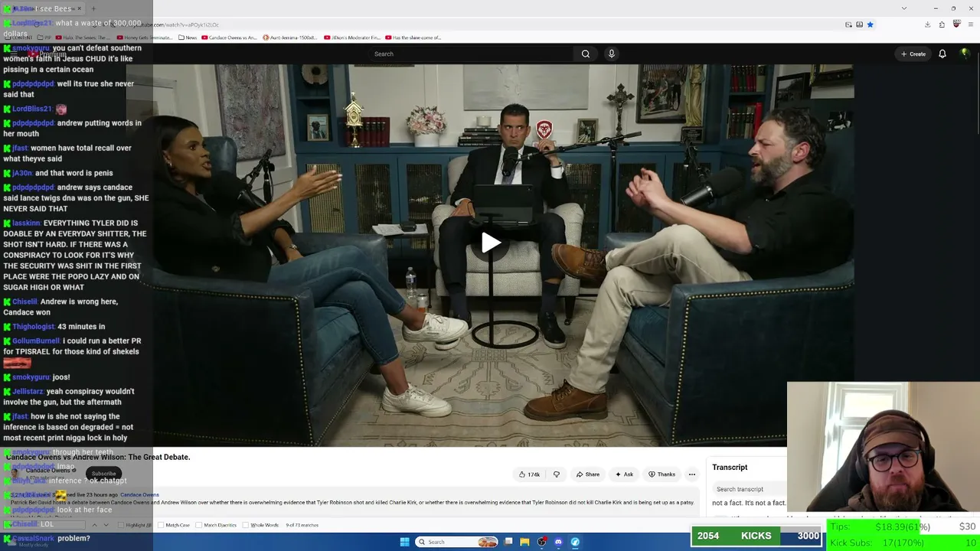980x551 pixels.
Task: Focus the YouTube search box
Action: click(469, 54)
